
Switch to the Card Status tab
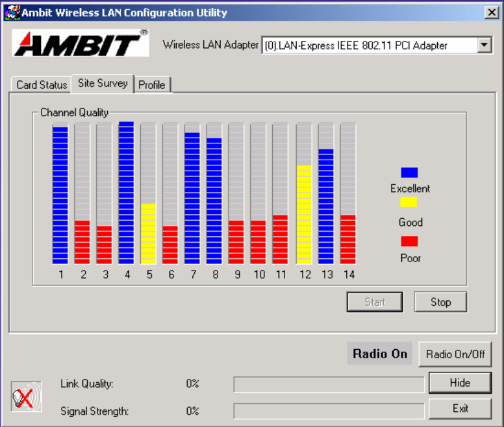point(42,85)
